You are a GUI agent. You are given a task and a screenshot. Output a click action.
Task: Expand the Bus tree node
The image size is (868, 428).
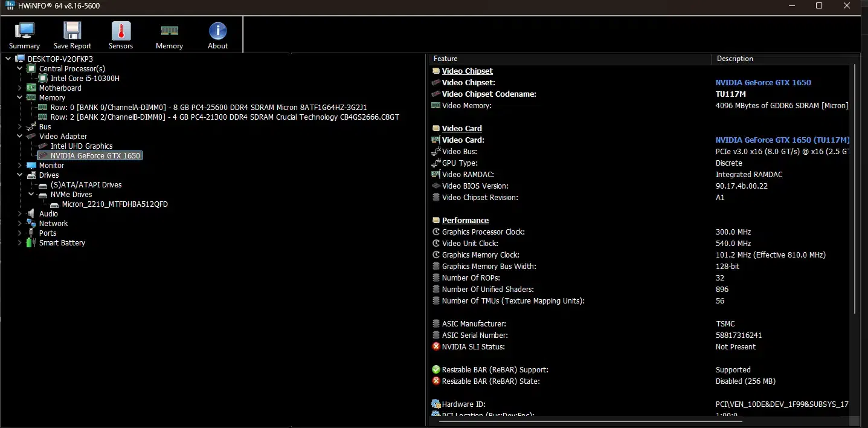19,127
